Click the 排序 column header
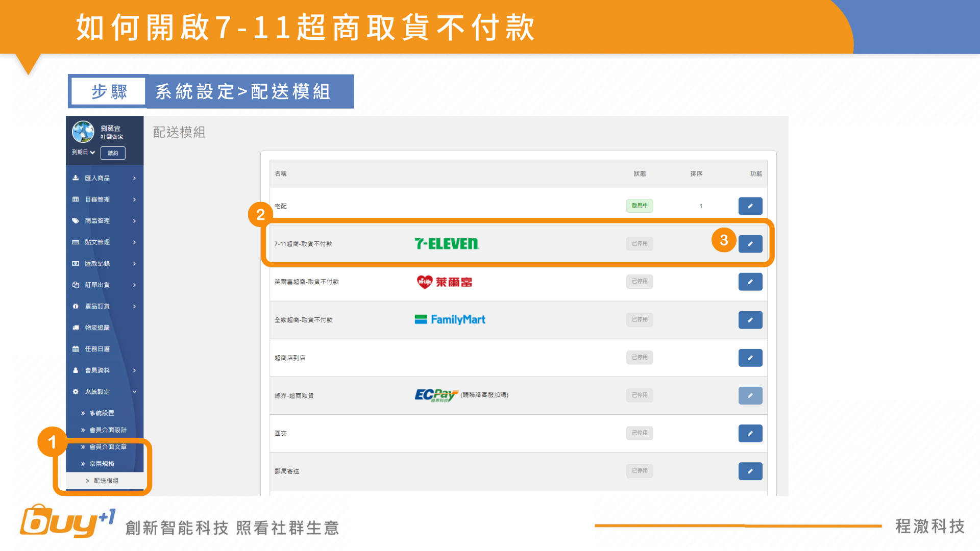The width and height of the screenshot is (980, 551). 696,174
